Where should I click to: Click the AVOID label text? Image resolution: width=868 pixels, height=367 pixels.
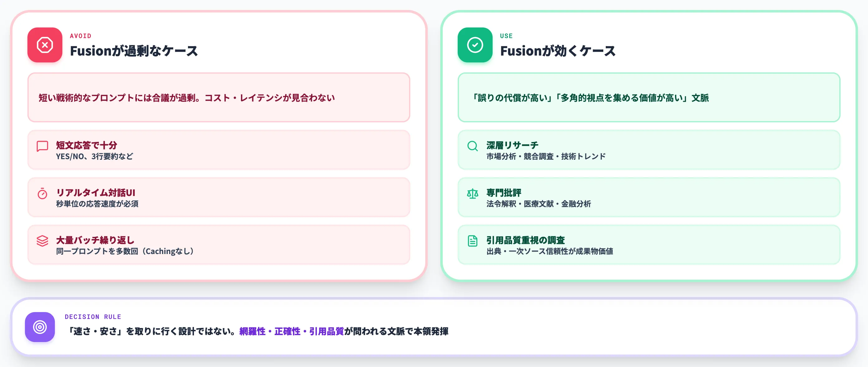pos(80,36)
